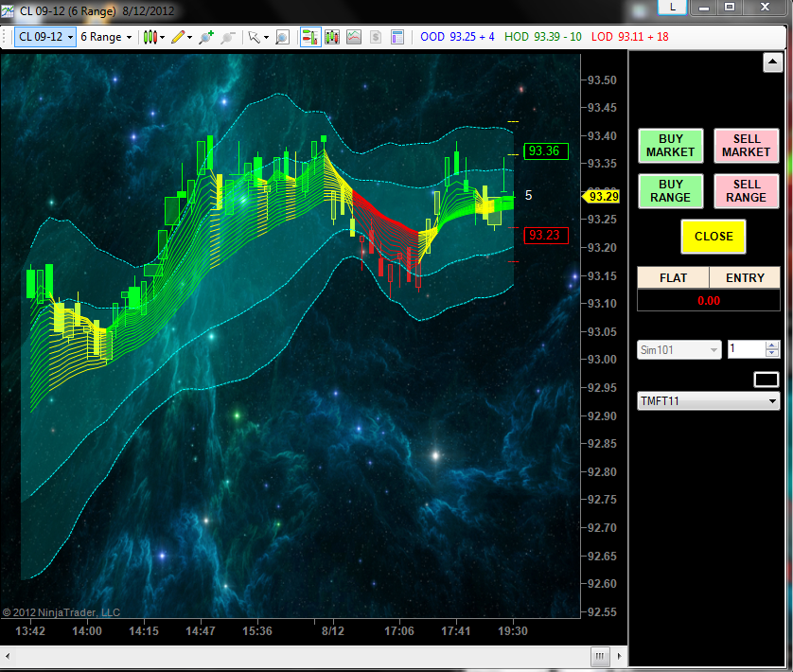Open the chart properties window icon
The height and width of the screenshot is (672, 793).
[397, 37]
